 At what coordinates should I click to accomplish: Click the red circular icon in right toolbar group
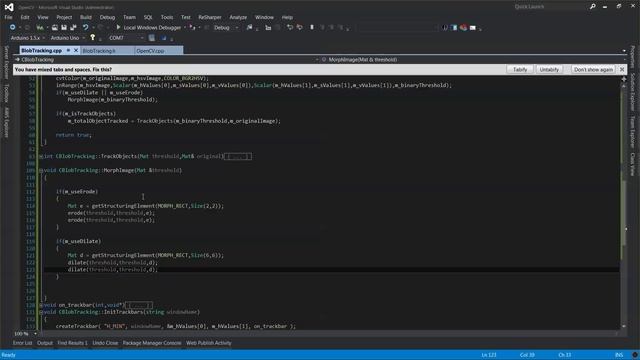[x=463, y=27]
